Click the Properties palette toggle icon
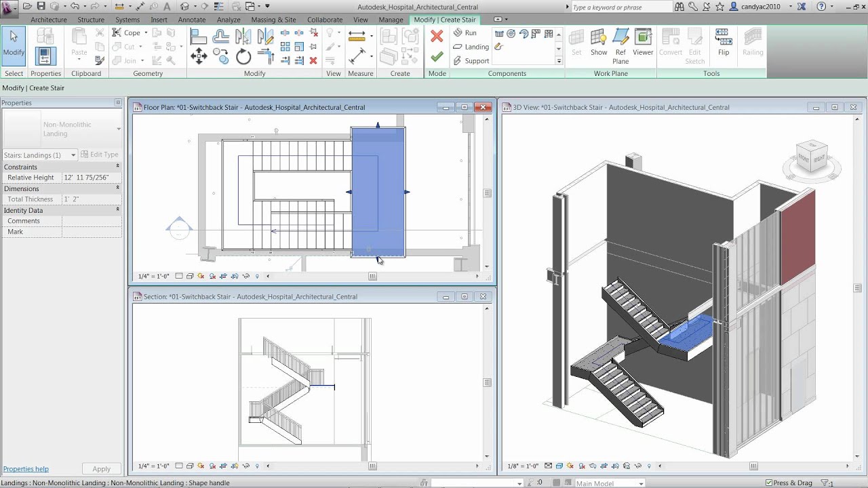Image resolution: width=868 pixels, height=488 pixels. pos(45,57)
